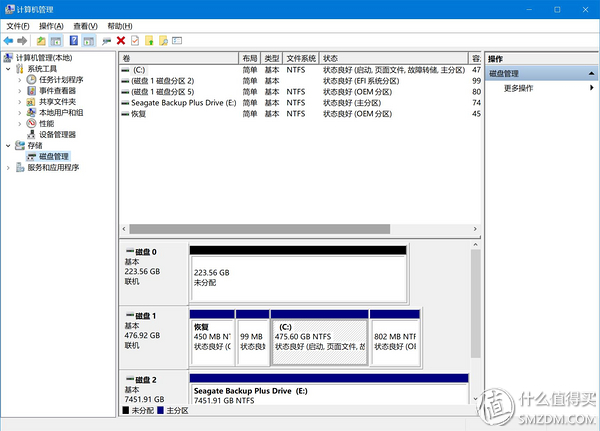Expand the 服务和应用程序 node
This screenshot has width=600, height=431.
8,168
